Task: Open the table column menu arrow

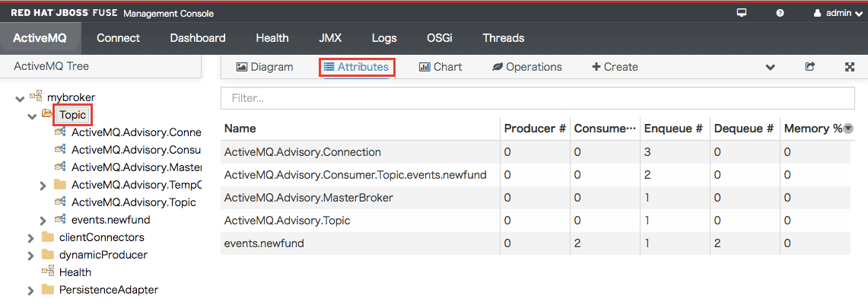Action: [x=848, y=129]
